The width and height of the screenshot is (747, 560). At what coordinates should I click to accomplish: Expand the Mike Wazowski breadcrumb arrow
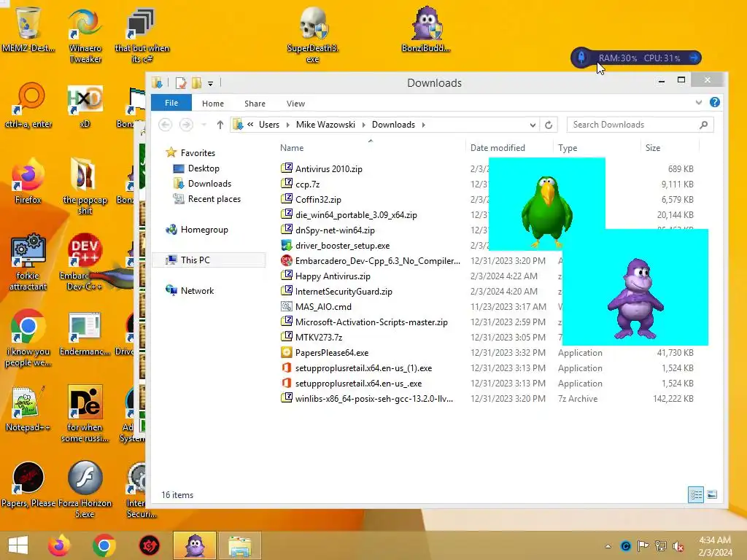pyautogui.click(x=363, y=125)
